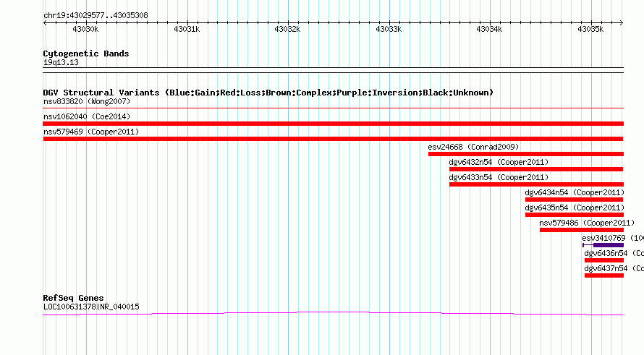The width and height of the screenshot is (644, 355).
Task: Click the red bar for nsv1062040 (Coe2014)
Action: [333, 124]
